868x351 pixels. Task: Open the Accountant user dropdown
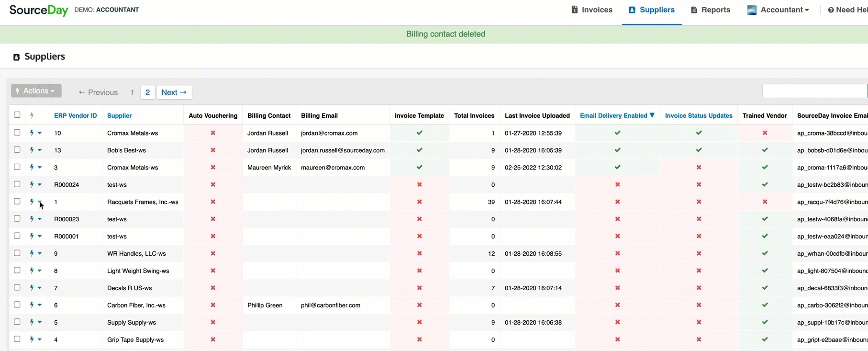coord(778,10)
